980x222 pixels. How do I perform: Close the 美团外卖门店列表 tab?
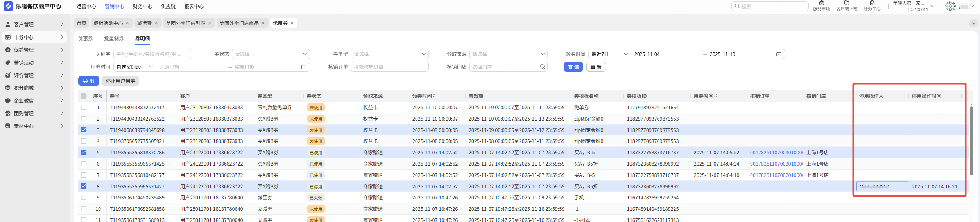[x=210, y=23]
